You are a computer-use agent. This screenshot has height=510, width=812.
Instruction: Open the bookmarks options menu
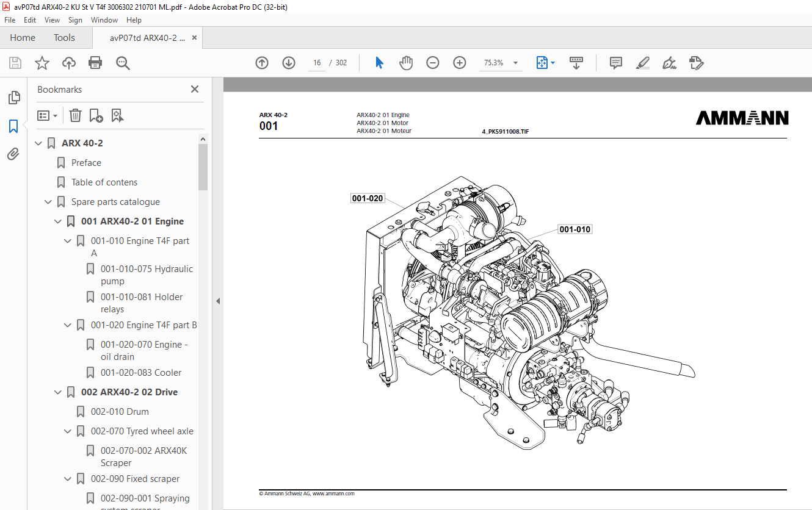click(x=48, y=115)
